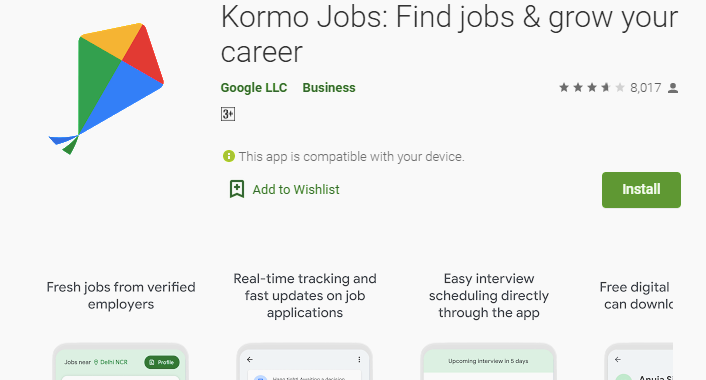Image resolution: width=706 pixels, height=380 pixels.
Task: Click the Kormo Jobs kite app icon
Action: [106, 88]
